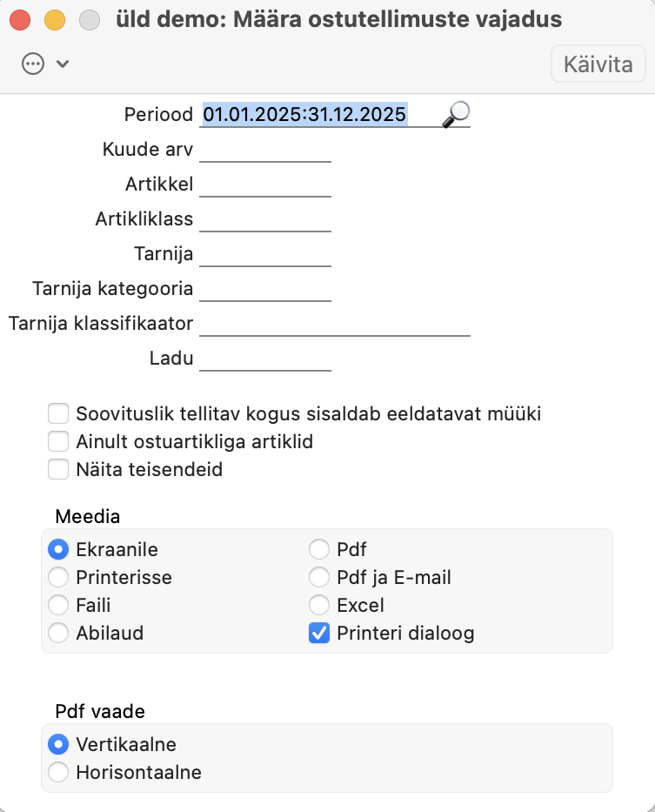Expand the chevron next to the ellipsis

tap(62, 64)
